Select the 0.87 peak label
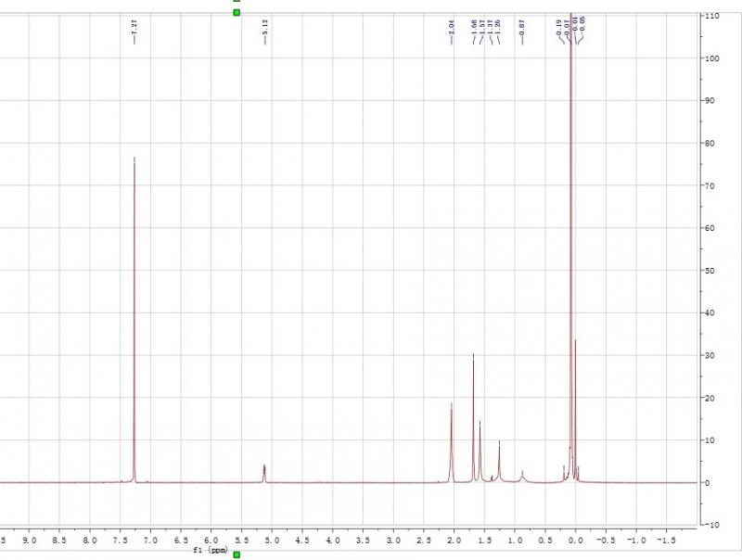 point(522,27)
